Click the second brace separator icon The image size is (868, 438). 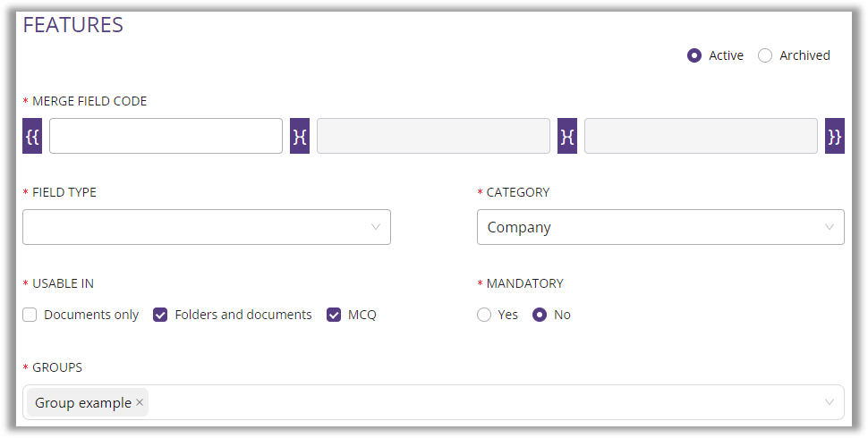click(x=567, y=136)
